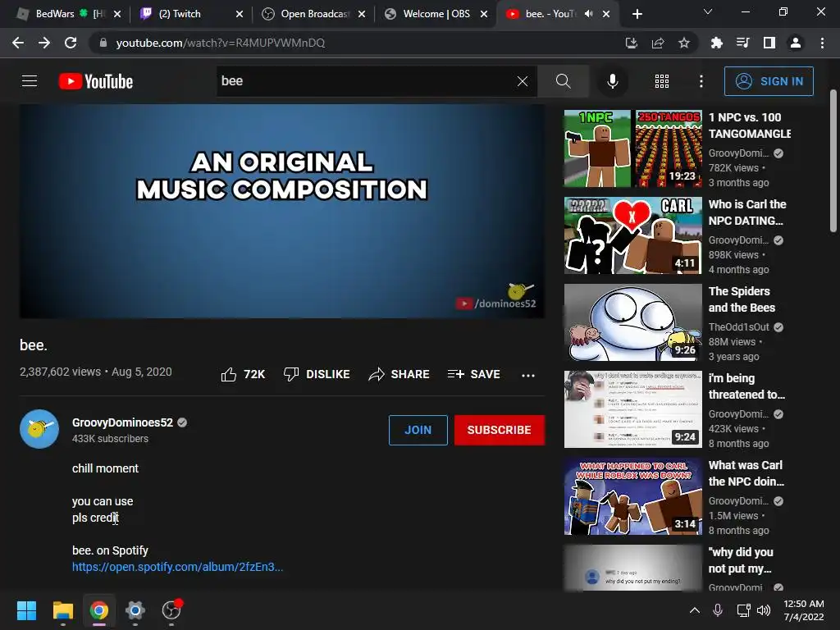Expand Chrome tab search chevron

(708, 11)
